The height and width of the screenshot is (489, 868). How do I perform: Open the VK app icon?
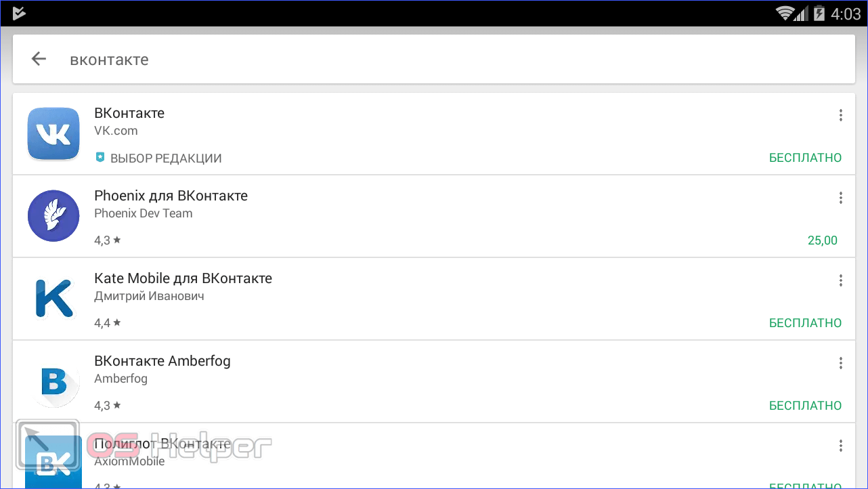click(x=53, y=133)
